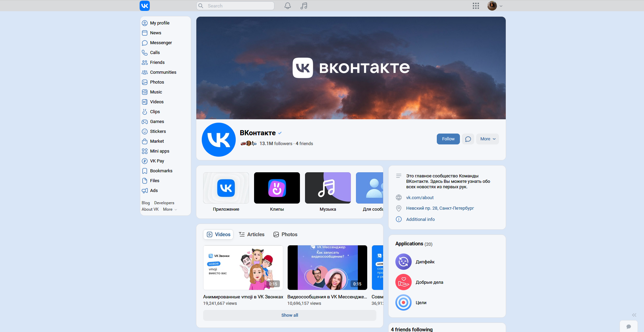Switch to the Videos tab
The width and height of the screenshot is (644, 332).
[x=218, y=234]
